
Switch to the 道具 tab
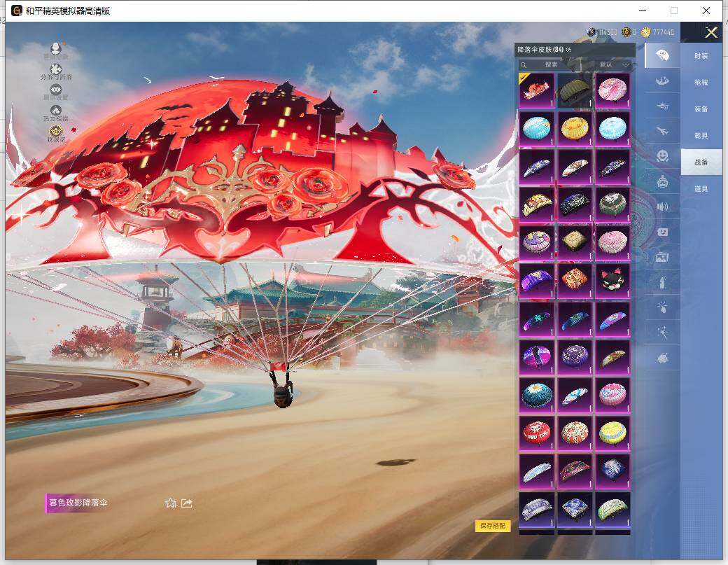tap(701, 188)
